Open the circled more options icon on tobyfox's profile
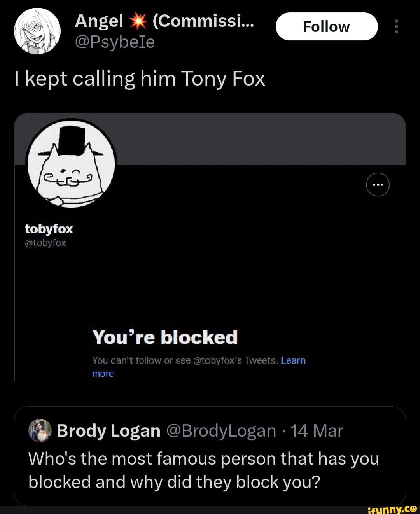420x514 pixels. pos(378,184)
